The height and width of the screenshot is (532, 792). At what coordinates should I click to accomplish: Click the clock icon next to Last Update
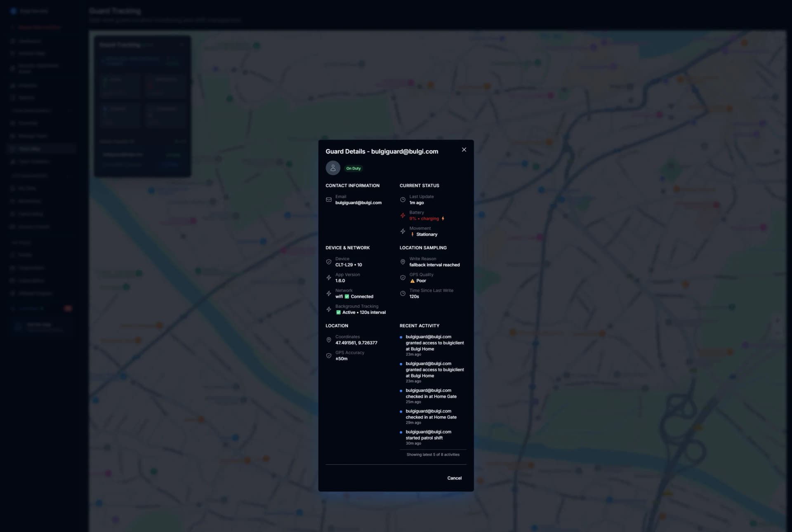coord(403,199)
